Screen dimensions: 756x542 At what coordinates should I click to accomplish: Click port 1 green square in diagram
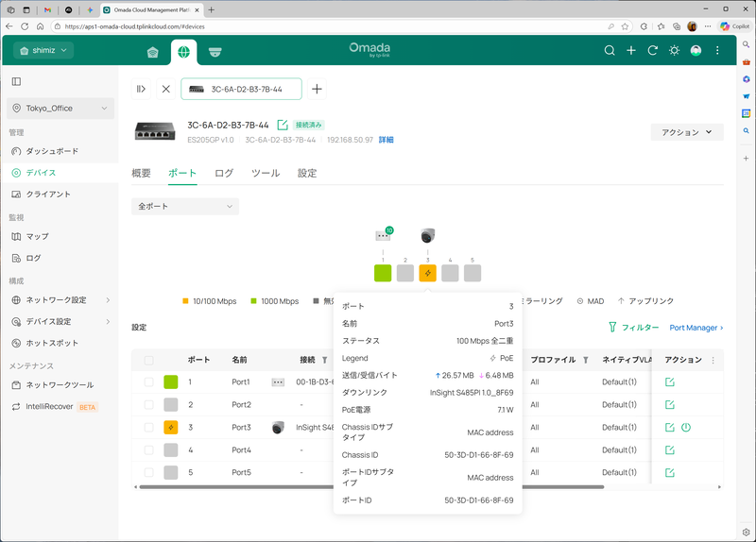click(x=383, y=273)
